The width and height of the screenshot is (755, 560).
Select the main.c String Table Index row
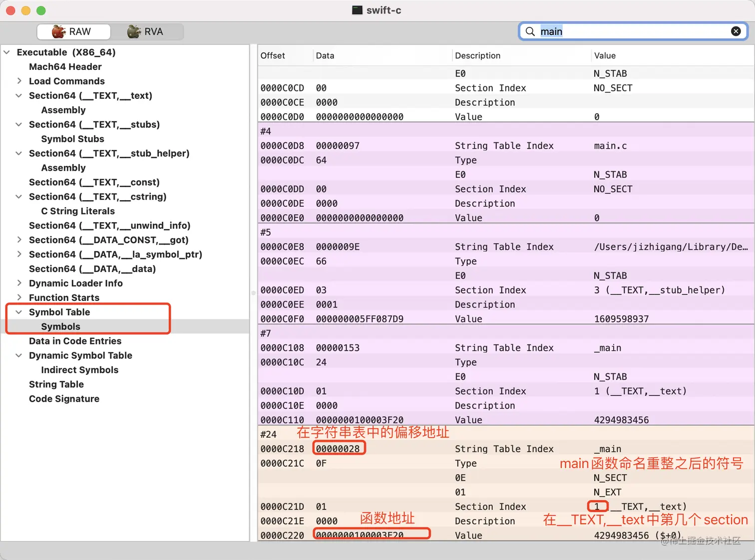(504, 146)
